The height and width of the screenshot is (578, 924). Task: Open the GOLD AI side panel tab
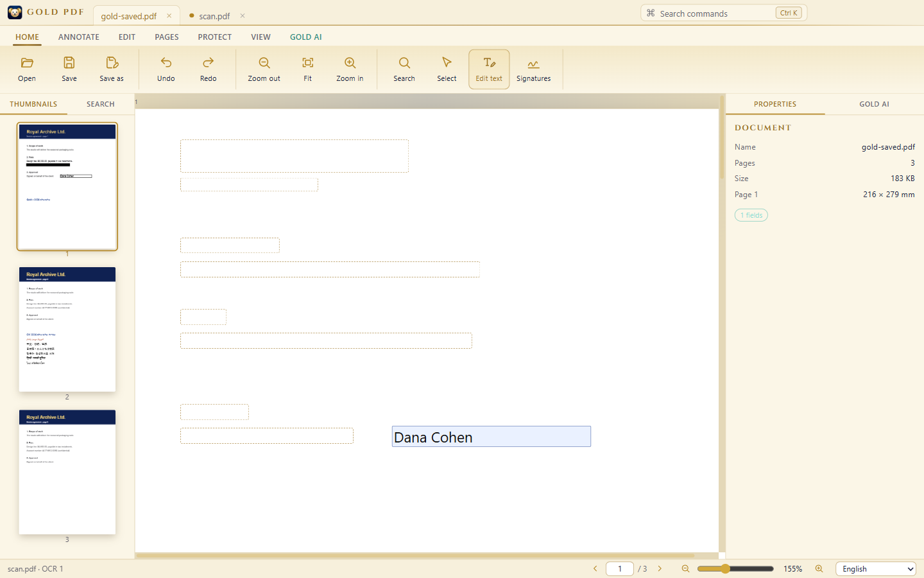875,104
